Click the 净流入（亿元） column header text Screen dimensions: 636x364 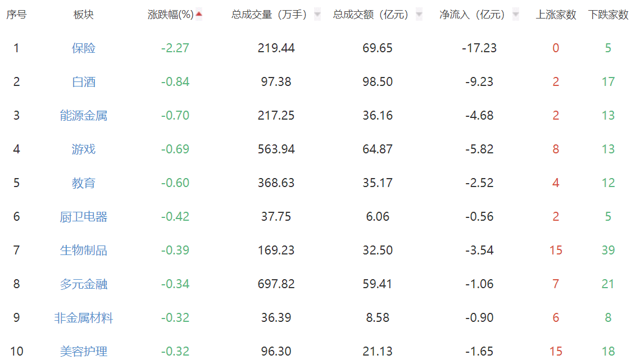[474, 15]
